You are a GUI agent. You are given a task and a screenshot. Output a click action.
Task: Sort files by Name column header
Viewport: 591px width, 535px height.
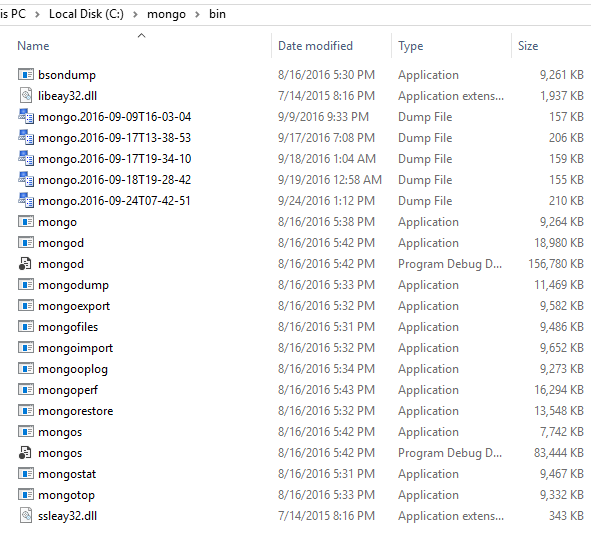33,46
